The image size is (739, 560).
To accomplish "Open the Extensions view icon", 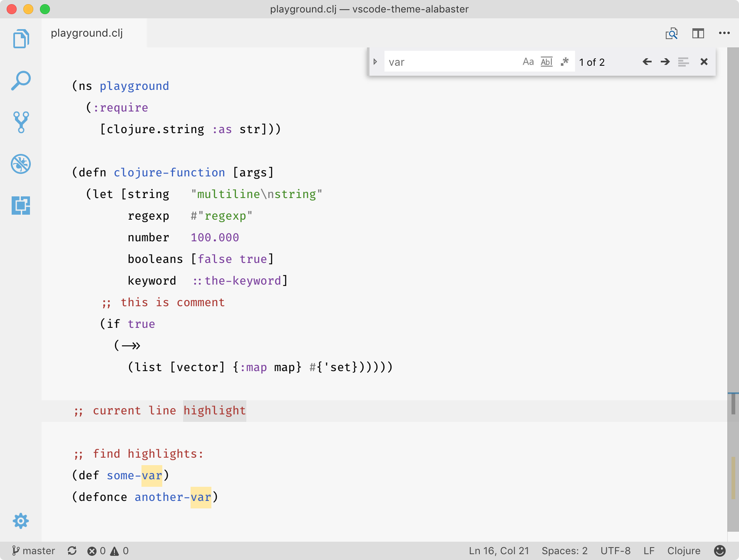I will point(21,206).
